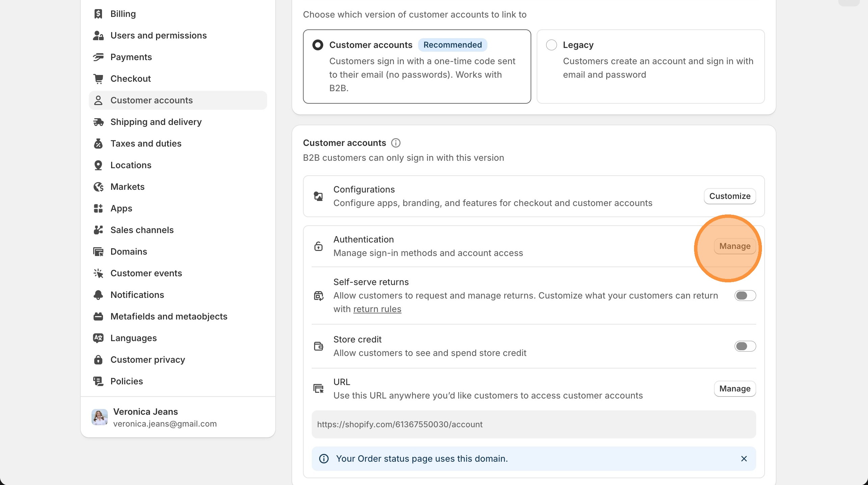Viewport: 868px width, 485px height.
Task: Open the Customer accounts info tooltip
Action: pos(395,143)
